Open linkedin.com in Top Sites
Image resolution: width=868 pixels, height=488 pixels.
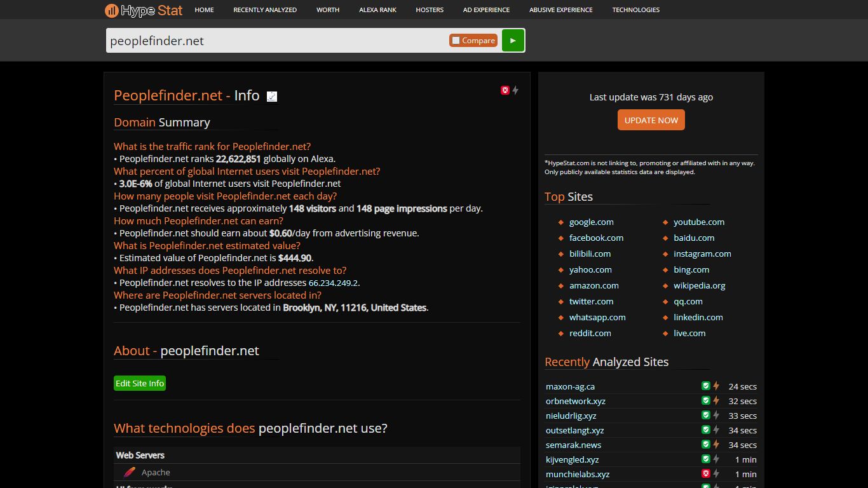click(698, 317)
